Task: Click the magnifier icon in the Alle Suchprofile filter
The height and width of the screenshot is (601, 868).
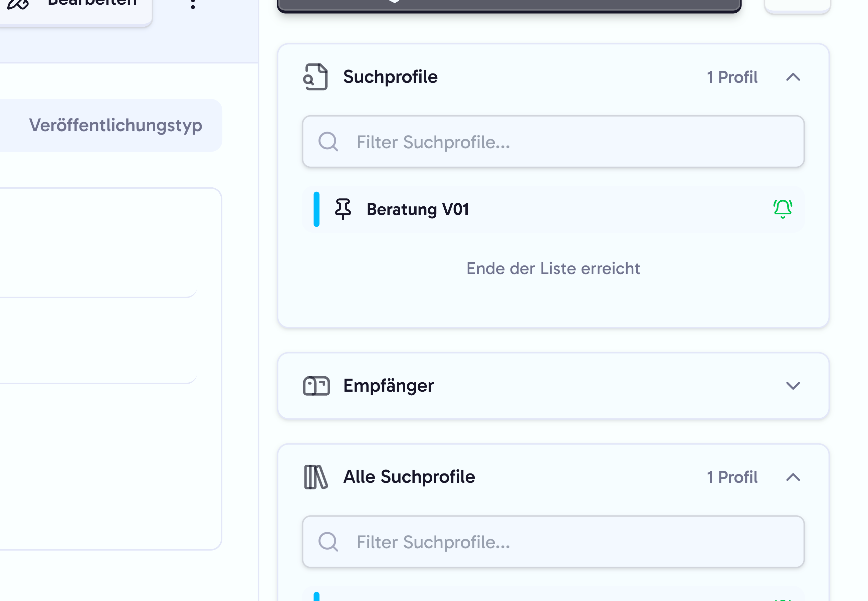Action: click(328, 542)
